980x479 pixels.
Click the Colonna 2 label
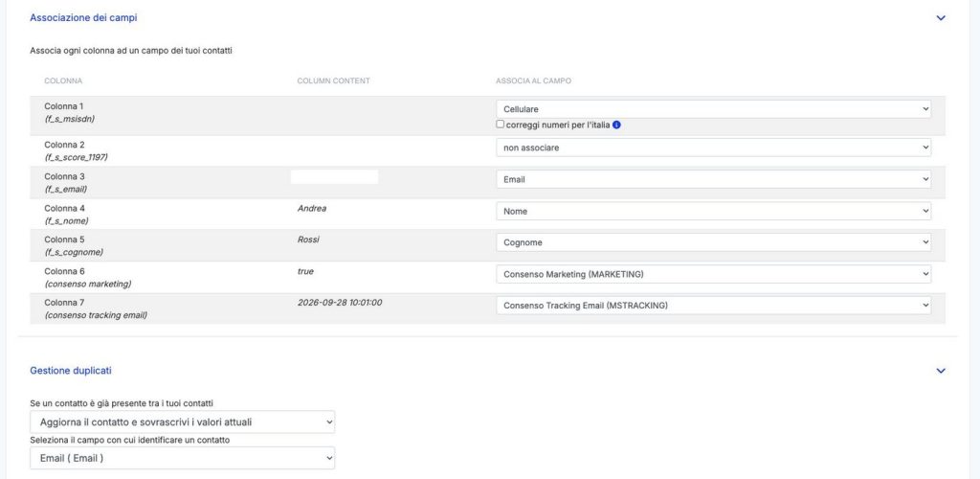coord(64,145)
